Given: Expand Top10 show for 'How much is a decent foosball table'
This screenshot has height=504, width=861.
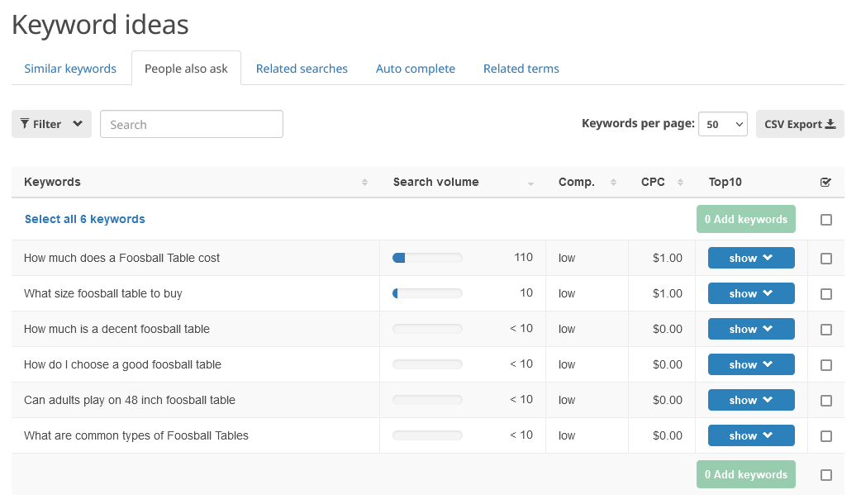Looking at the screenshot, I should pyautogui.click(x=751, y=329).
